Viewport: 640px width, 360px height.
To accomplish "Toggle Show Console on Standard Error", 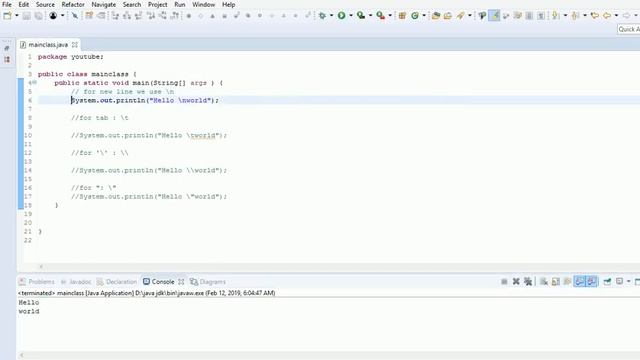I will (x=592, y=282).
